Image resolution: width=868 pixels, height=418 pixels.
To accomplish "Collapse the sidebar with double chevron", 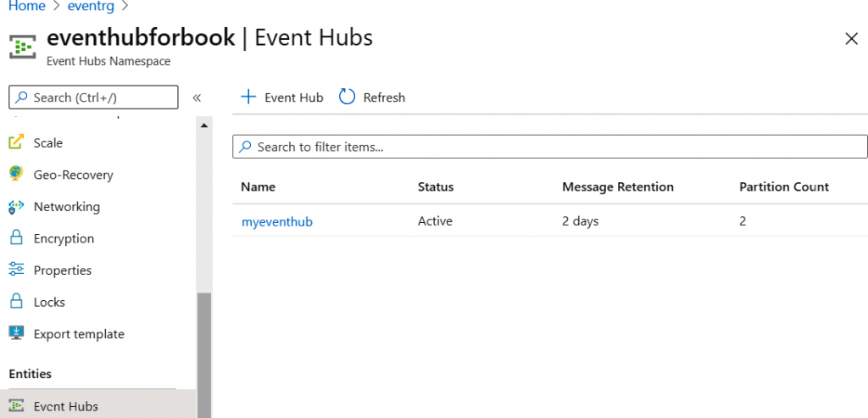I will pos(197,98).
